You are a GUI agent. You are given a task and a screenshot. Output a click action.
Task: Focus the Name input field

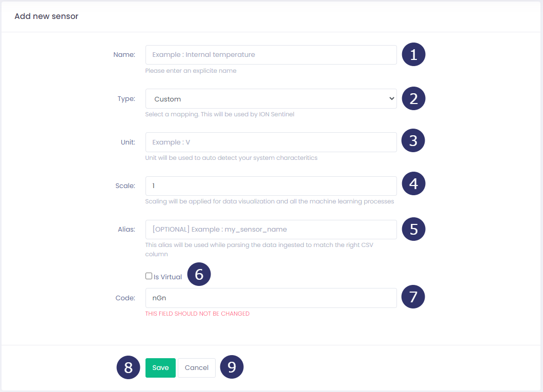[271, 55]
